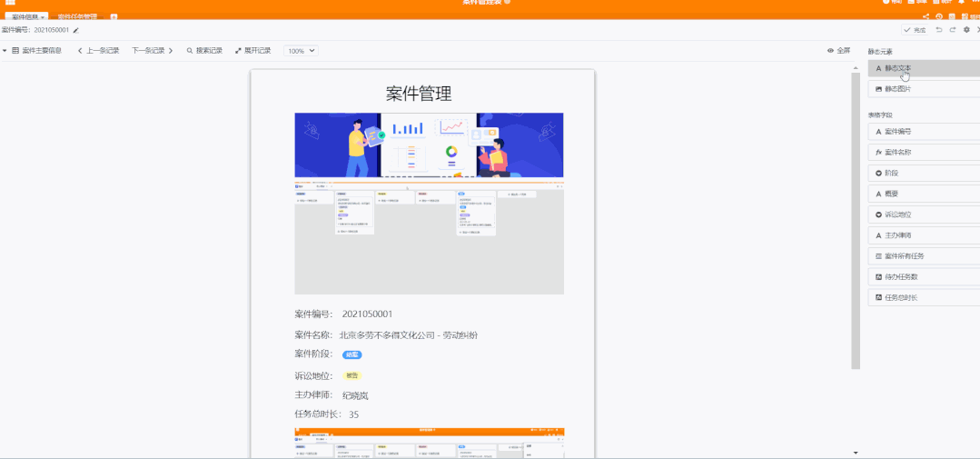Viewport: 980px width, 459px height.
Task: Open the settings gear icon
Action: [966, 30]
